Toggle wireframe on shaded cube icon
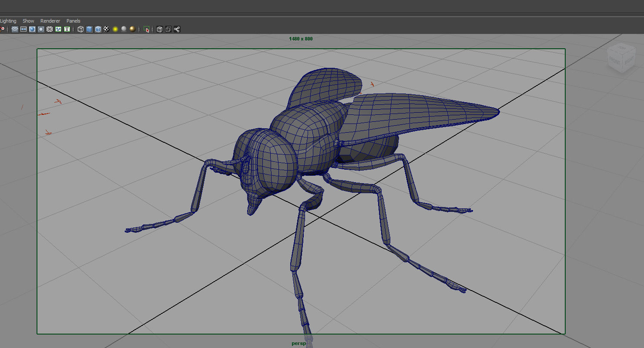 [x=98, y=29]
